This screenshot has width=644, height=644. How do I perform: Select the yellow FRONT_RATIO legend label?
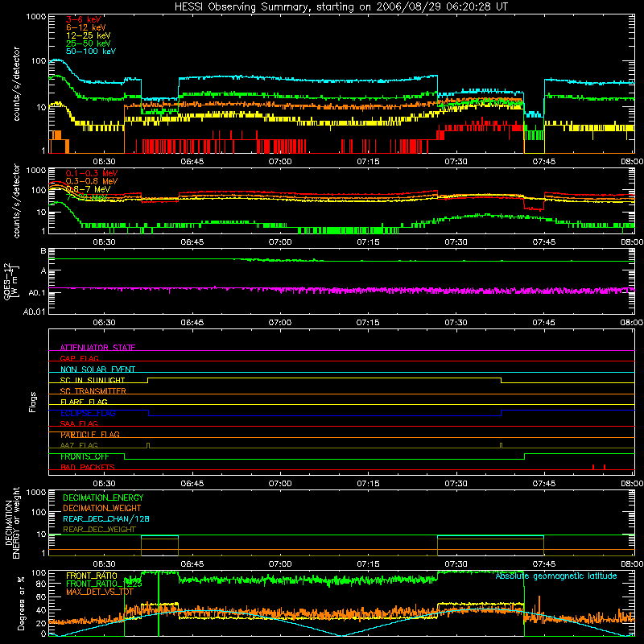click(91, 576)
